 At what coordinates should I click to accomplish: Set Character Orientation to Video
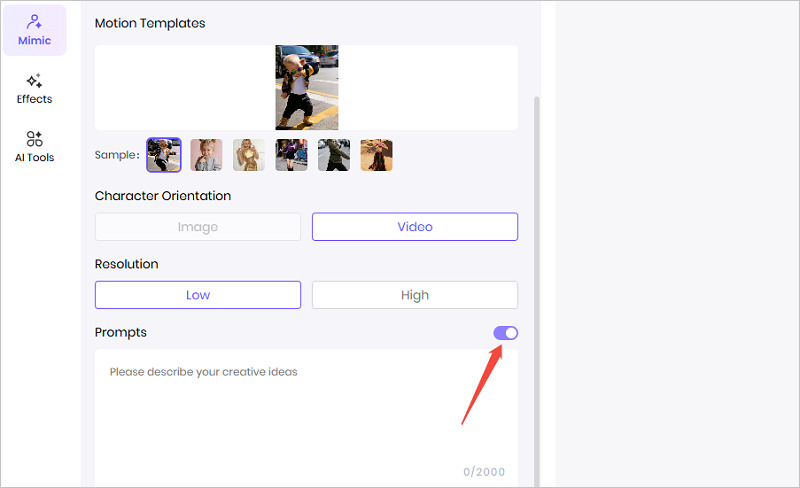pyautogui.click(x=415, y=227)
